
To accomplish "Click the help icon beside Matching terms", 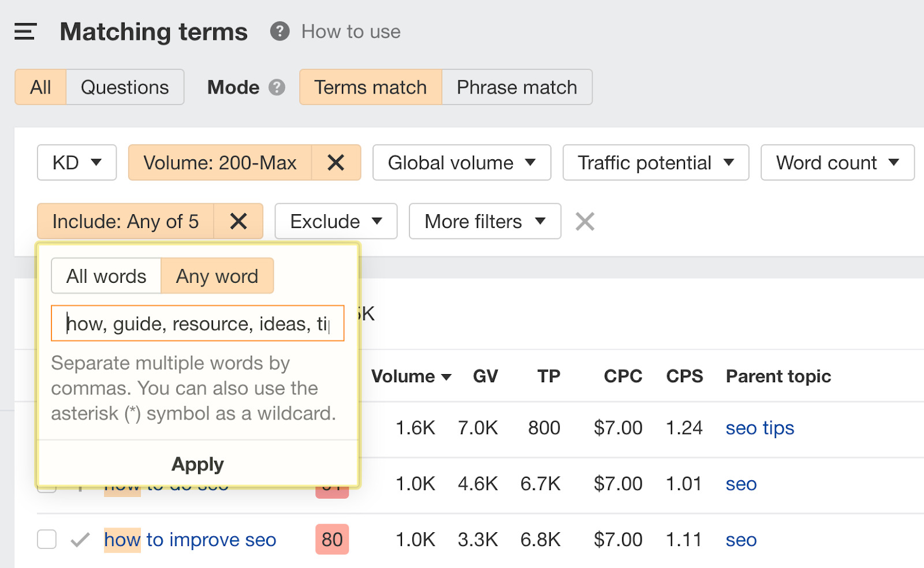I will [279, 32].
